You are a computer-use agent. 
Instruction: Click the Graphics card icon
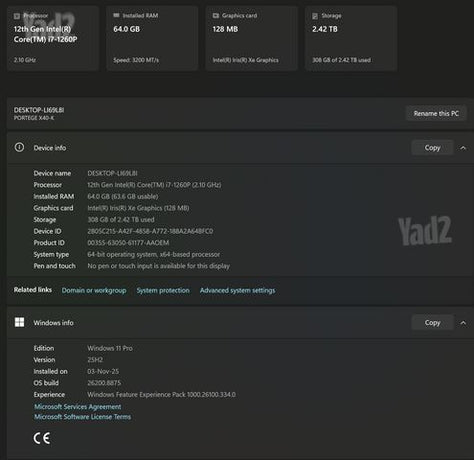click(x=216, y=16)
